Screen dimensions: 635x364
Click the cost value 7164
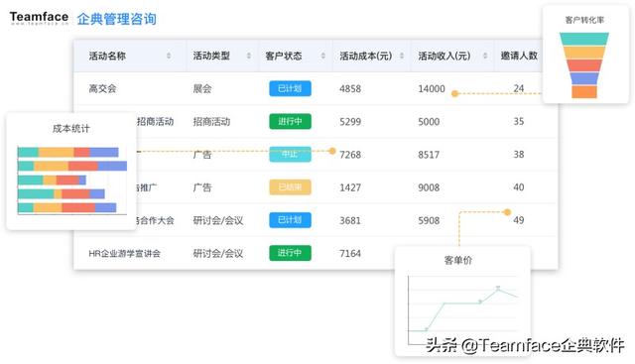click(x=350, y=254)
